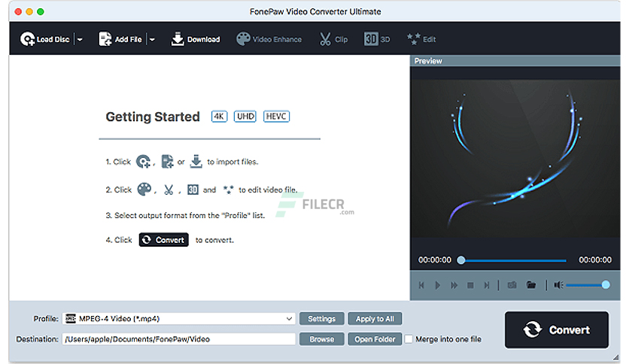Enable Merge into one file checkbox
This screenshot has width=629, height=364.
pyautogui.click(x=409, y=339)
